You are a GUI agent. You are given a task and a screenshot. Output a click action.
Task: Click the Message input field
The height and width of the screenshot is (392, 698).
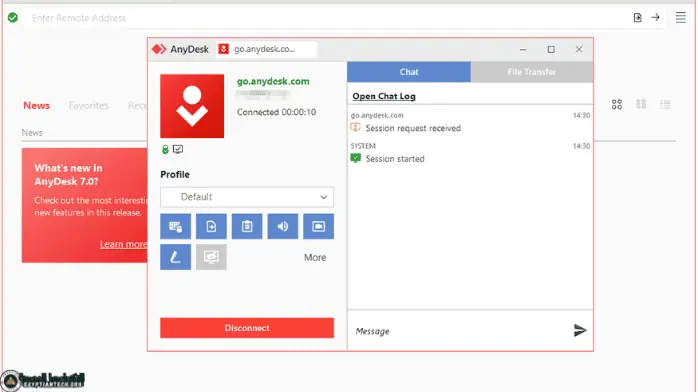[459, 331]
